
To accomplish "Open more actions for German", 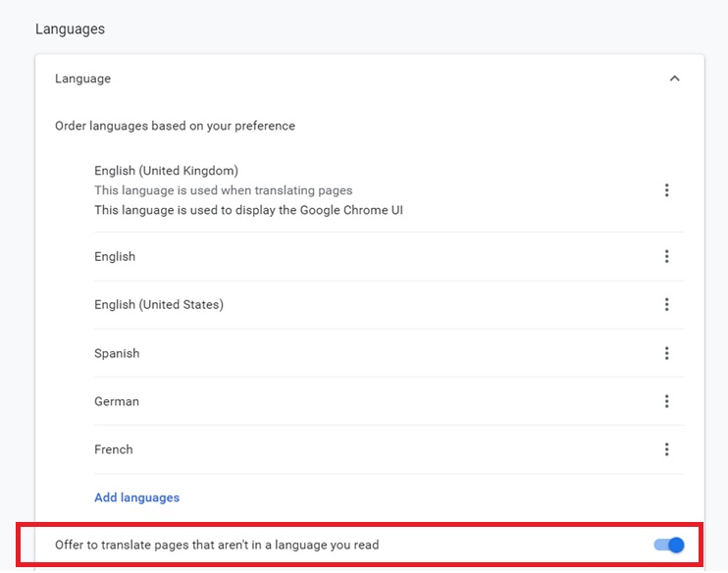I will pos(666,401).
